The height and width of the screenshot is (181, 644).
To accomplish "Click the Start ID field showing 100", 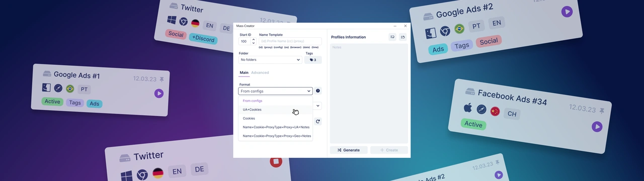I will pos(245,41).
